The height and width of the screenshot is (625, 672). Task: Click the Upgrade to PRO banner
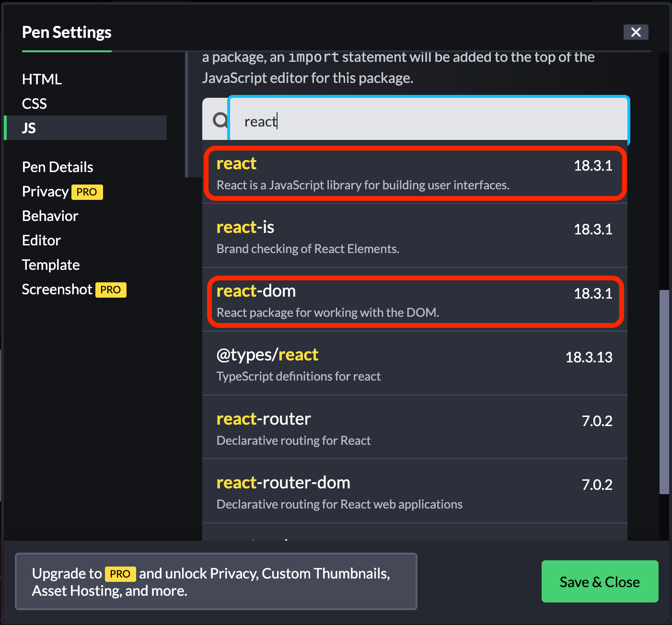pyautogui.click(x=216, y=581)
